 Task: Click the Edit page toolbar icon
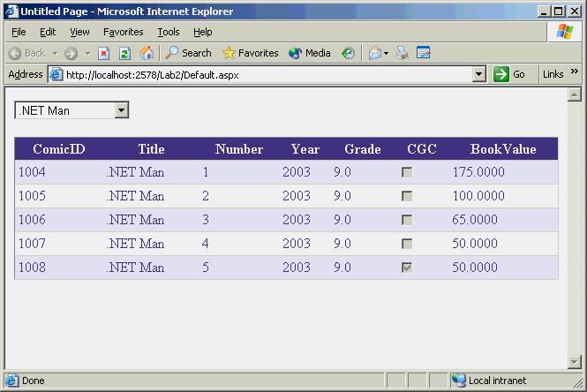(424, 53)
